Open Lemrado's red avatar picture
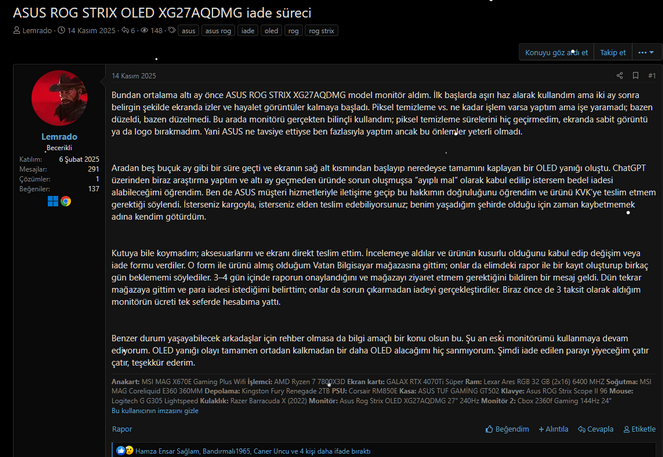This screenshot has height=457, width=663. 59,98
